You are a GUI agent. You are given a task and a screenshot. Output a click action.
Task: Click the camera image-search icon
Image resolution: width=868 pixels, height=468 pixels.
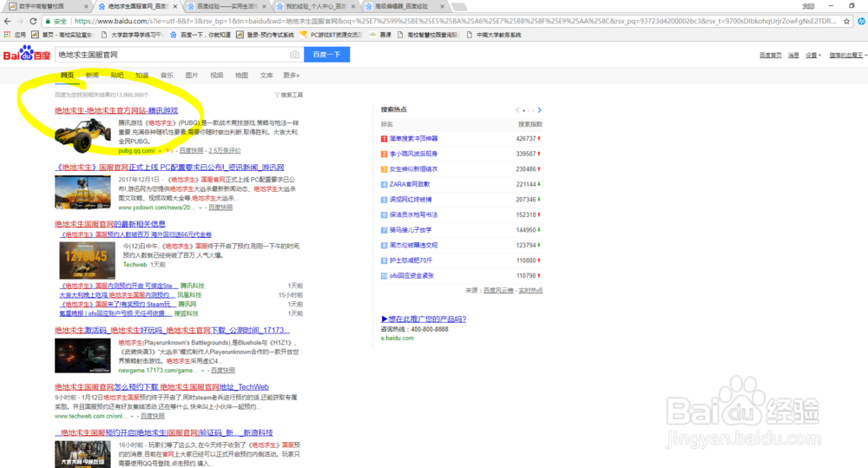[294, 55]
